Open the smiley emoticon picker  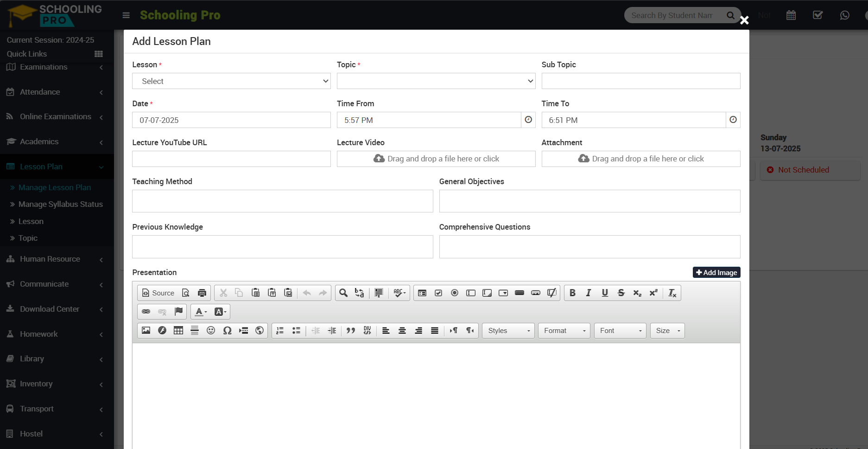(x=211, y=331)
